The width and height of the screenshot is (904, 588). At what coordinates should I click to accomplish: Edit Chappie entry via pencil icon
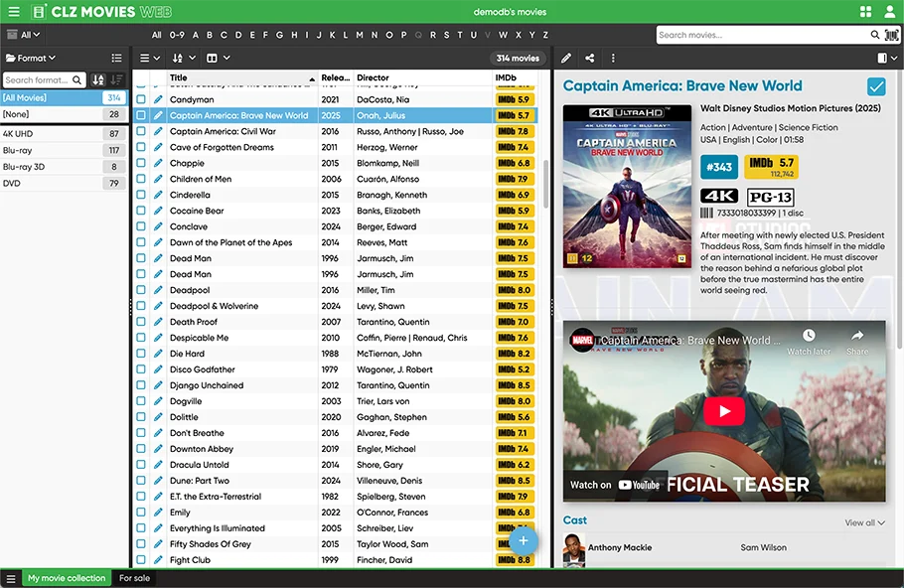coord(158,163)
